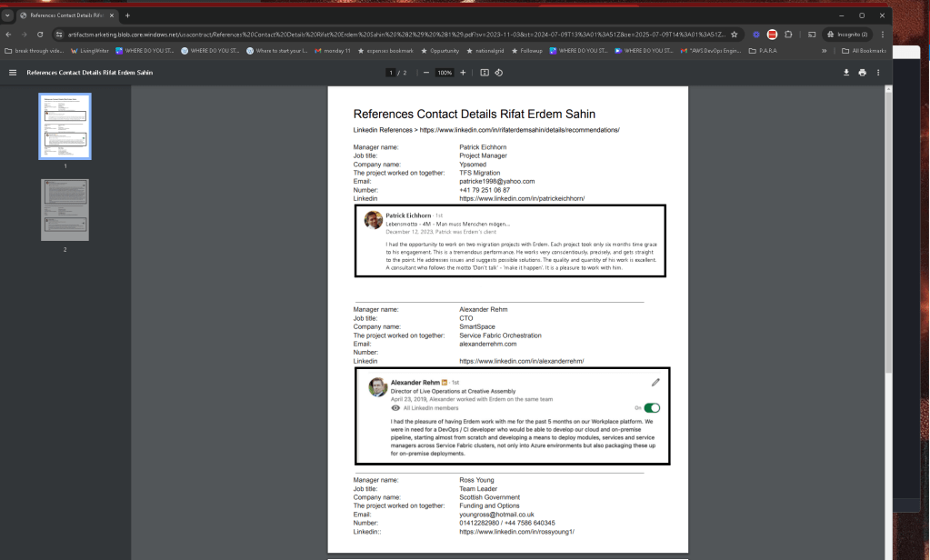This screenshot has height=560, width=930.
Task: Open the LinkedIn recommendations URL link
Action: 520,130
